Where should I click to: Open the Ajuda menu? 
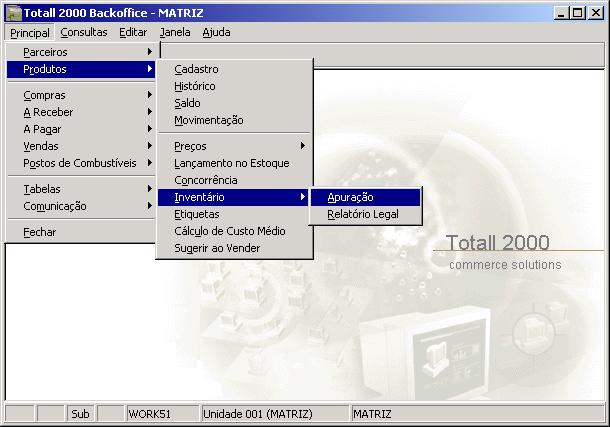click(x=216, y=32)
